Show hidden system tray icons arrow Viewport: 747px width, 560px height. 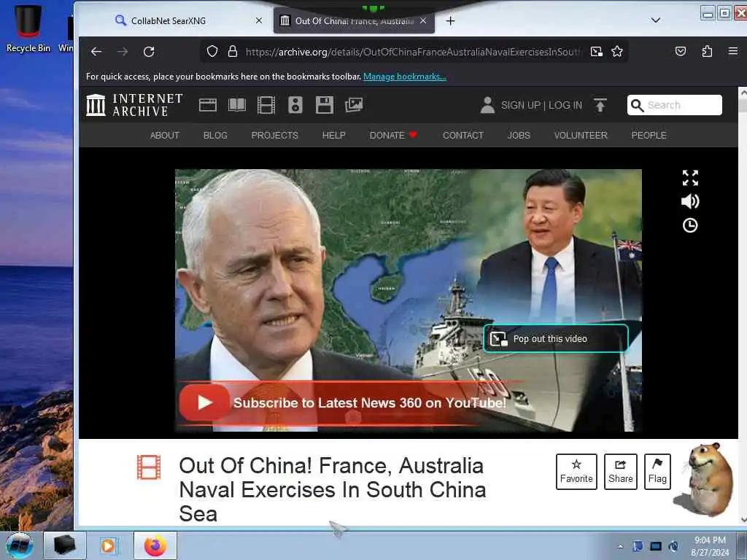620,546
